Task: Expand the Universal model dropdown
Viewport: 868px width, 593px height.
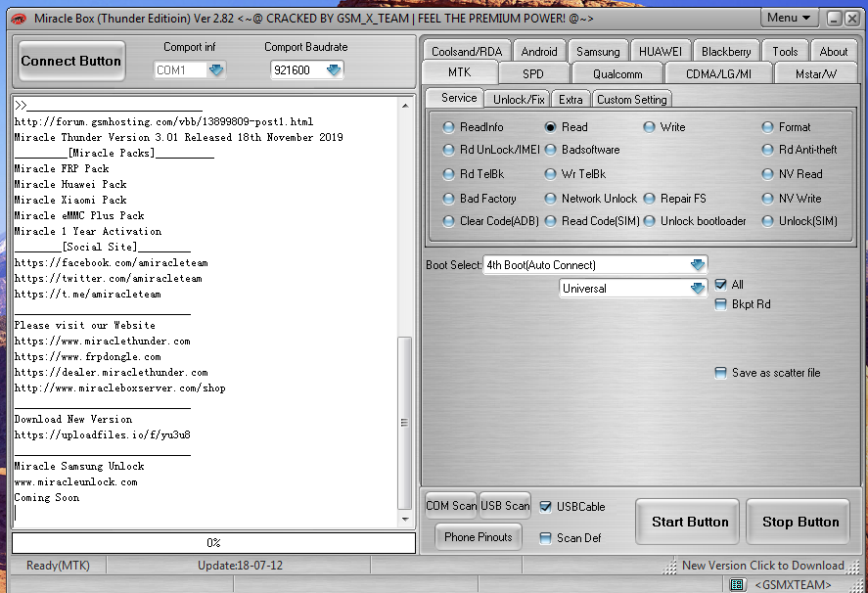Action: [x=698, y=288]
